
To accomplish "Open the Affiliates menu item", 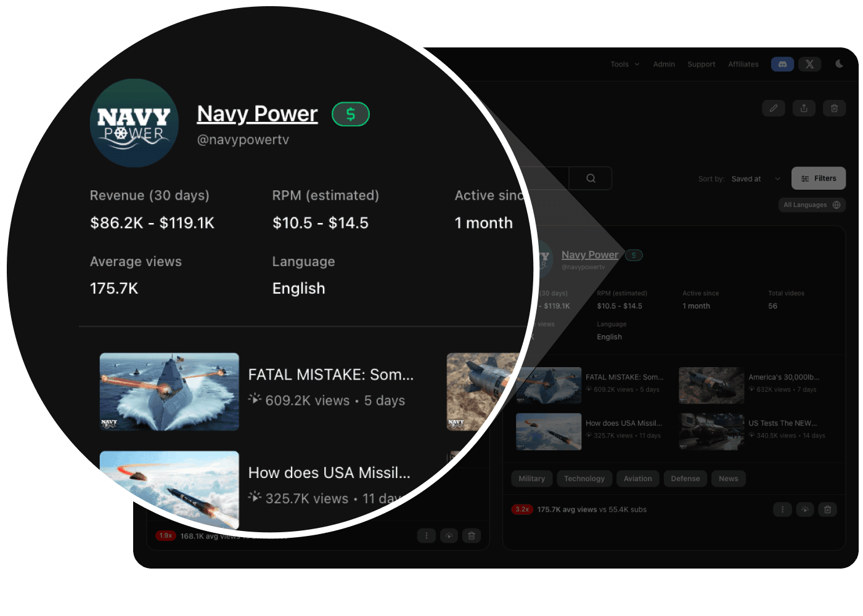I will coord(743,64).
